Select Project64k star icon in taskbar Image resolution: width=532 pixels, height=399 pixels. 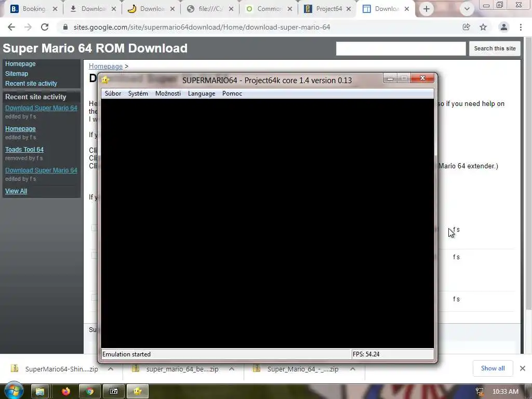point(137,392)
